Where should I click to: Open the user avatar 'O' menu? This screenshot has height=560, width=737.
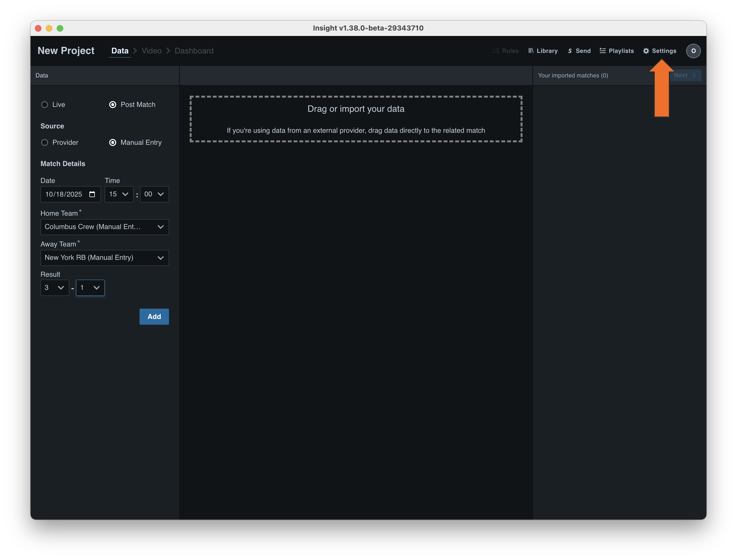click(x=693, y=51)
